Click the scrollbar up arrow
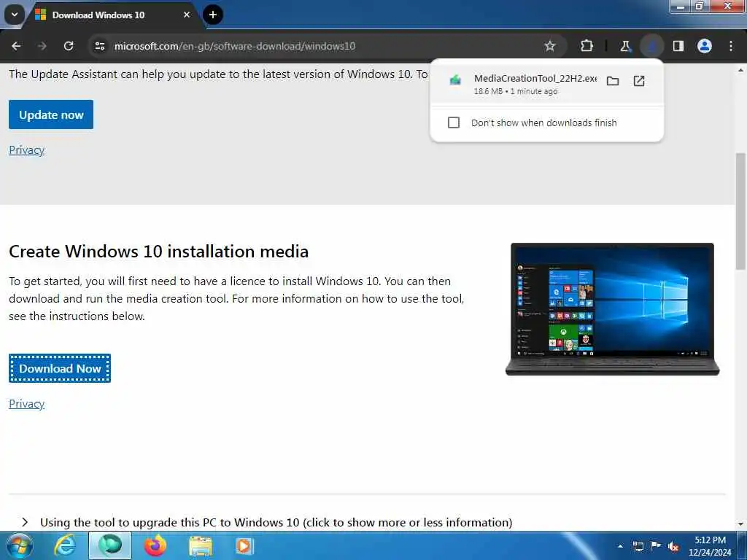 (740, 70)
